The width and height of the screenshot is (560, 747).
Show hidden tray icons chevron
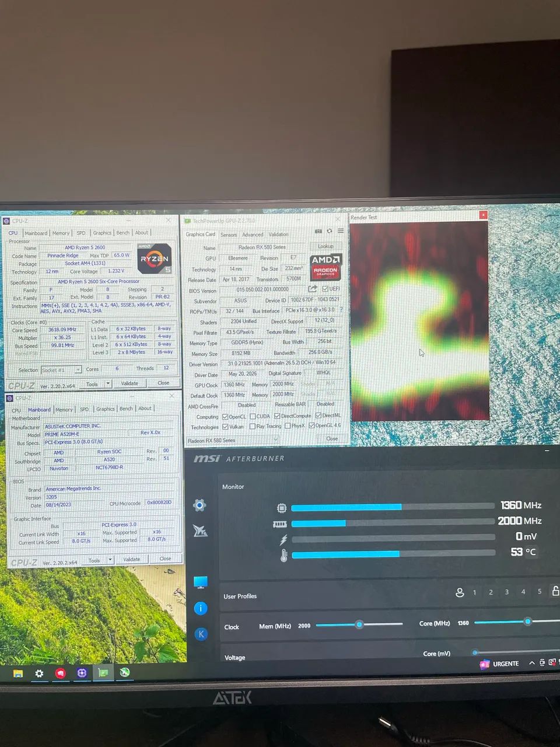pyautogui.click(x=531, y=663)
